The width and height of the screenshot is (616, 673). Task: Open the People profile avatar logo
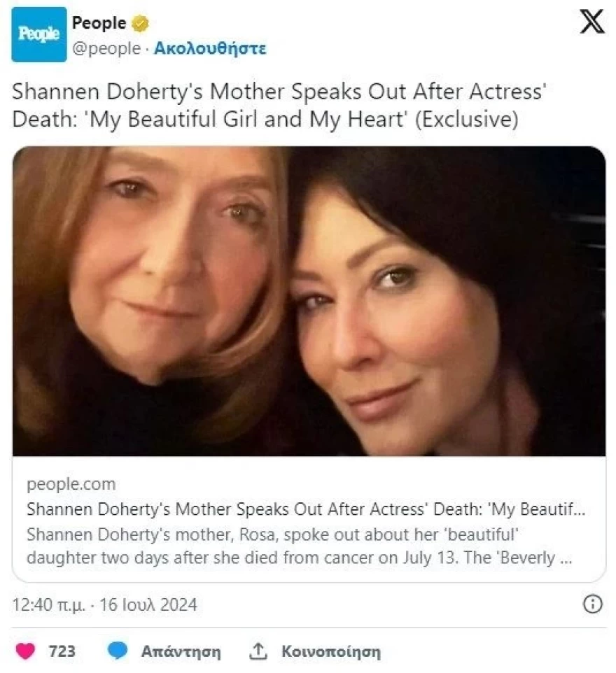[38, 34]
